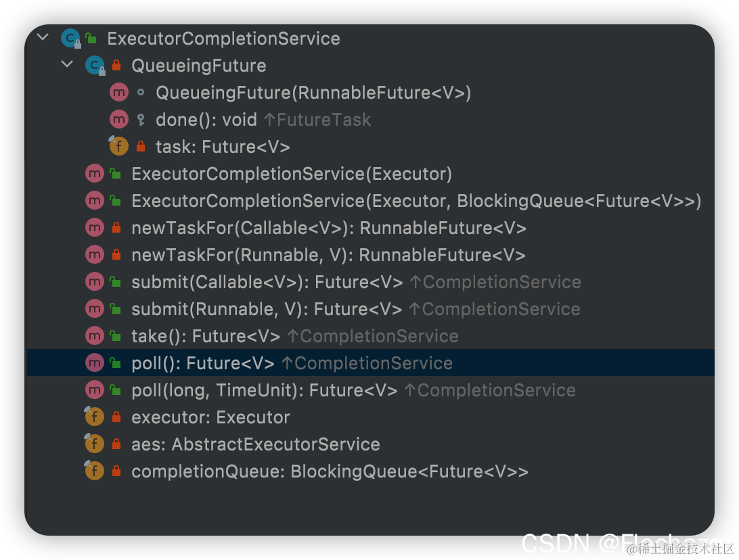Screen dimensions: 739x560
Task: Collapse the QueueingFuture inner class node
Action: 66,65
